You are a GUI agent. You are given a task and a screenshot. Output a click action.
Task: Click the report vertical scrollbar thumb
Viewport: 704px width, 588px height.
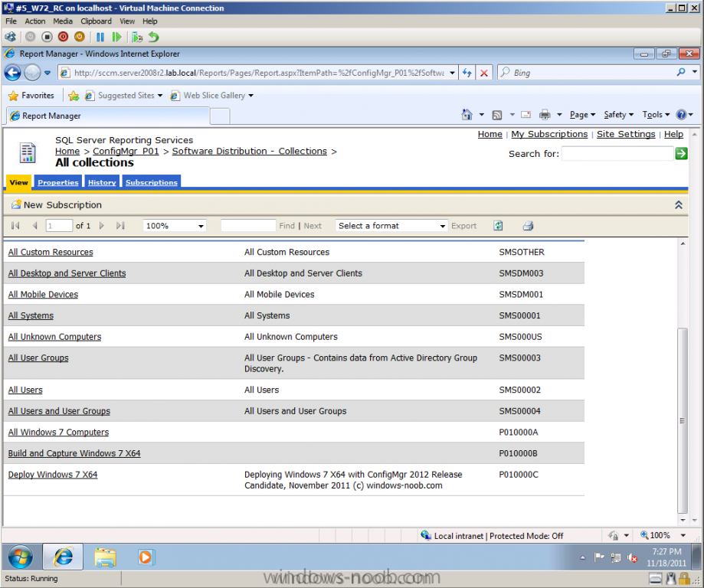coord(683,420)
